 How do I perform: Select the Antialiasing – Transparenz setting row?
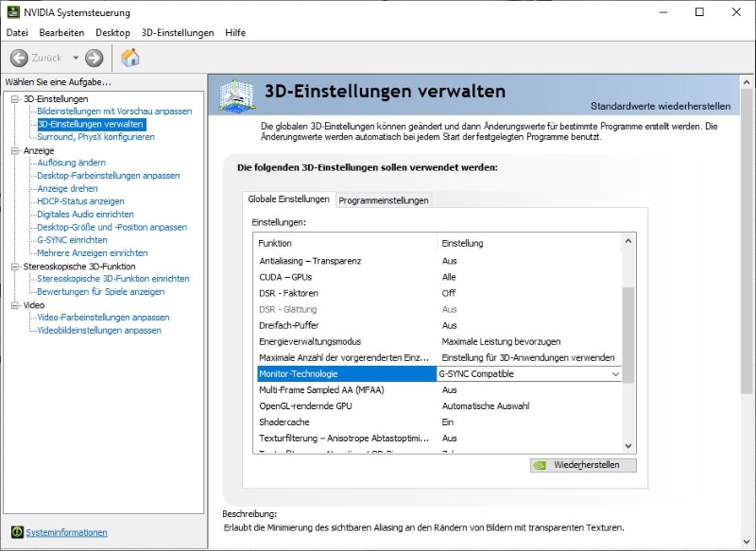click(x=439, y=261)
